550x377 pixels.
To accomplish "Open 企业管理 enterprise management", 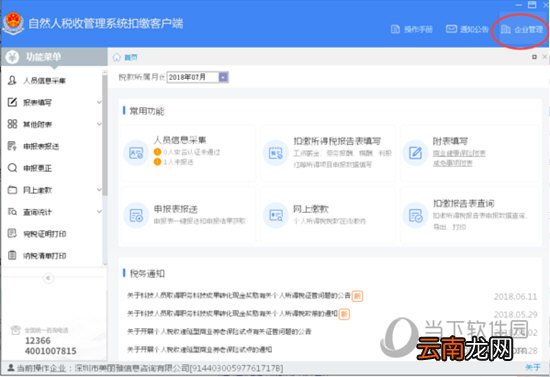I will pos(522,29).
